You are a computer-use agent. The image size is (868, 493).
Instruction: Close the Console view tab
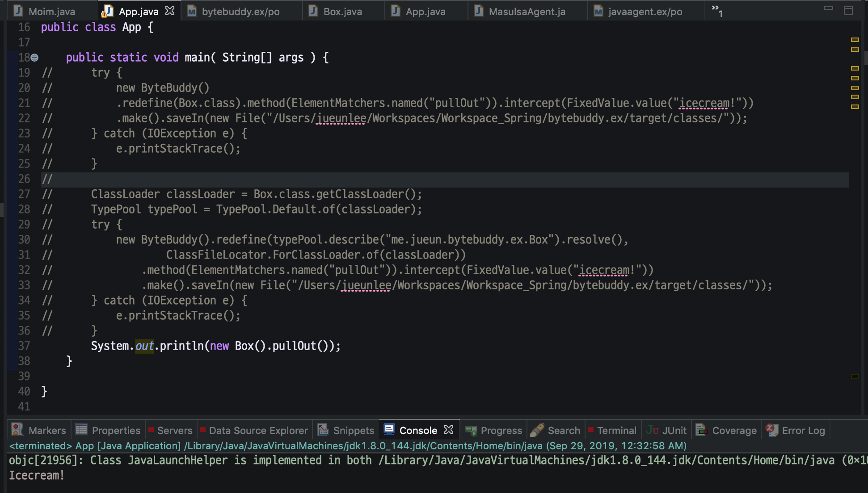click(449, 430)
